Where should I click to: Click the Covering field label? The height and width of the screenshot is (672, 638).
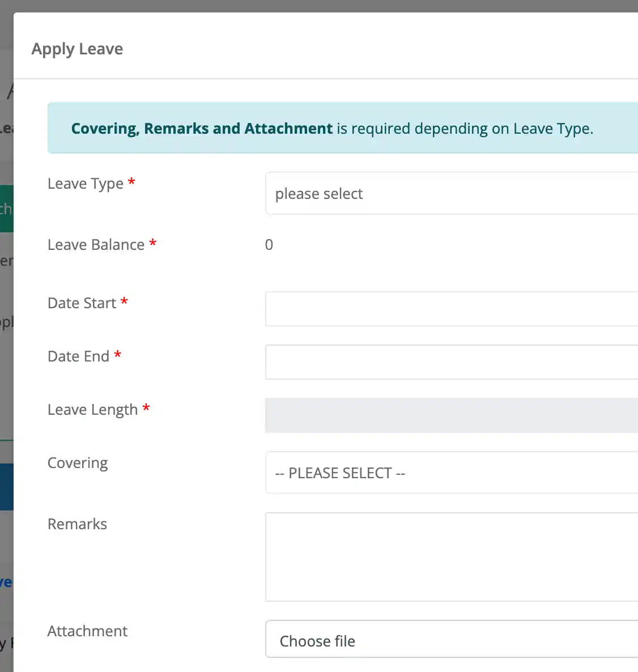(78, 463)
